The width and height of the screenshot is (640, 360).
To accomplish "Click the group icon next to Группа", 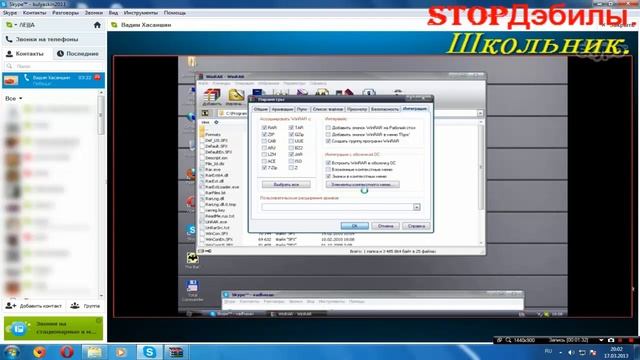I will (x=75, y=305).
